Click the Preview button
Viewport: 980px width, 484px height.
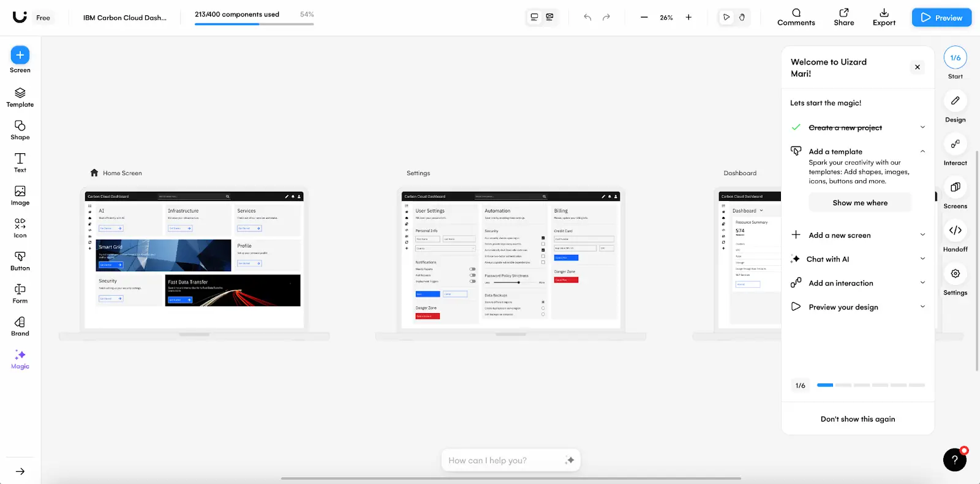coord(941,17)
